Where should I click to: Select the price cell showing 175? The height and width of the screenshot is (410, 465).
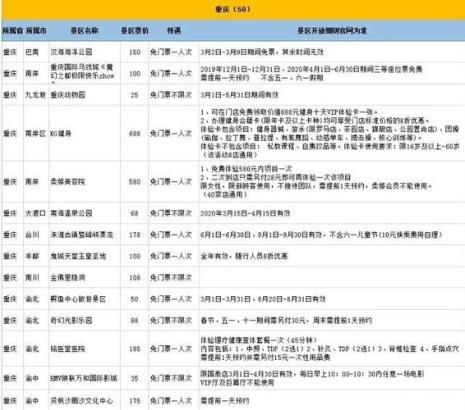coord(134,401)
